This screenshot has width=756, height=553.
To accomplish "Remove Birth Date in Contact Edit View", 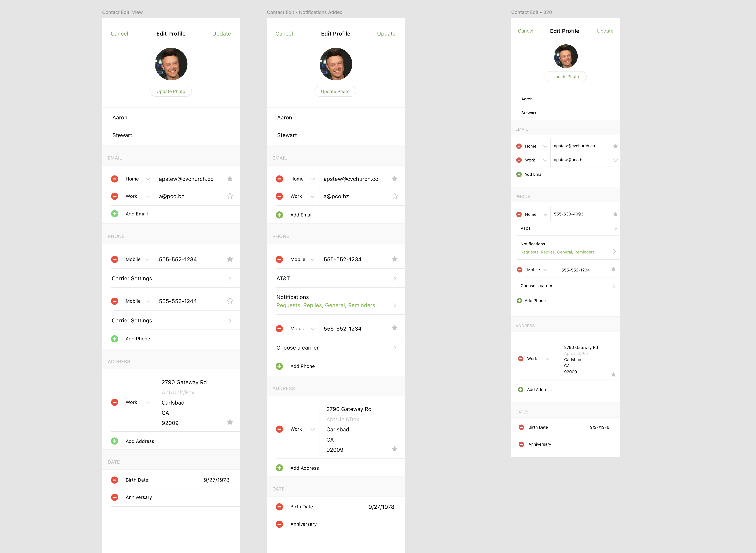I will pos(115,480).
